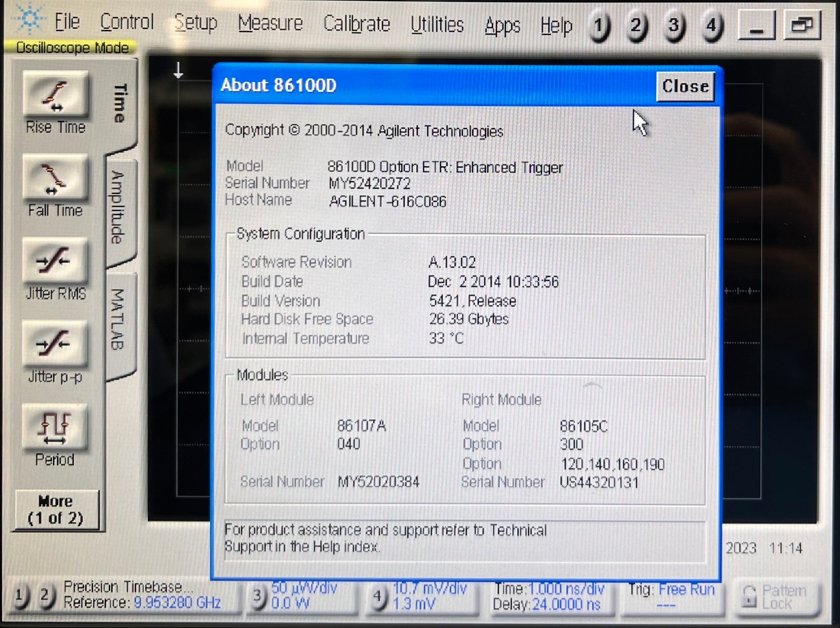Viewport: 840px width, 628px height.
Task: Minimize the oscilloscope application window
Action: 757,25
